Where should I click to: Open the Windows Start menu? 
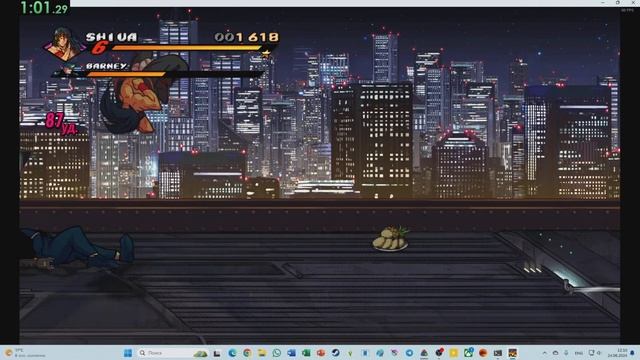128,353
